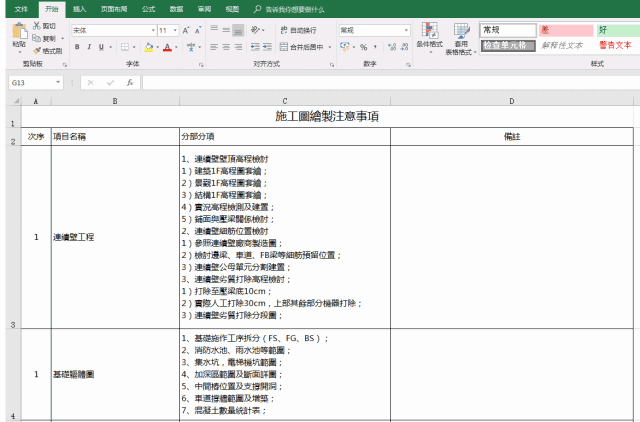Image resolution: width=640 pixels, height=422 pixels.
Task: Select the Format Painter (格式刷) brush
Action: pyautogui.click(x=37, y=51)
